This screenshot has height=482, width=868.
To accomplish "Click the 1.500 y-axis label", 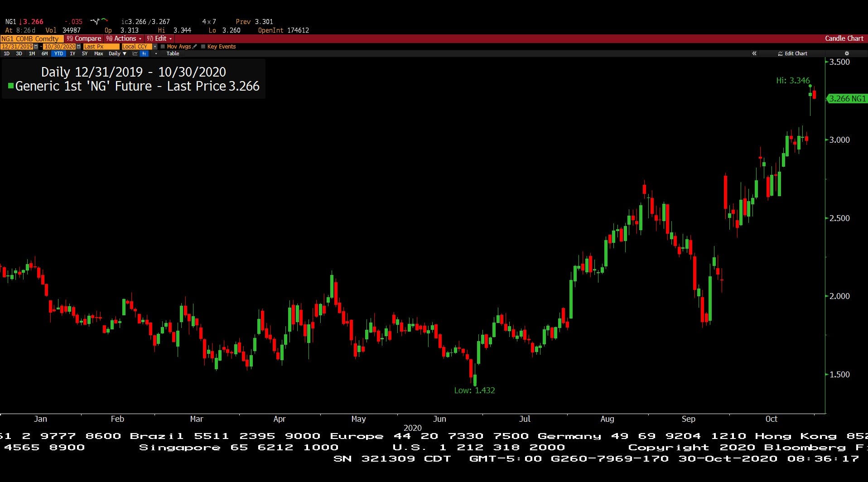I will 839,375.
